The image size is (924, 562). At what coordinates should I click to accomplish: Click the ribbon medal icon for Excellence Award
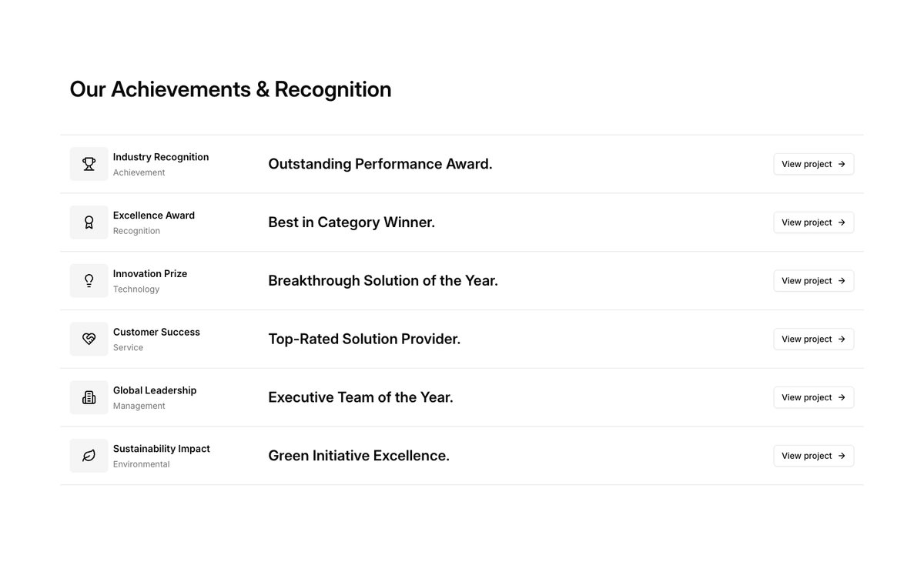[x=89, y=222]
